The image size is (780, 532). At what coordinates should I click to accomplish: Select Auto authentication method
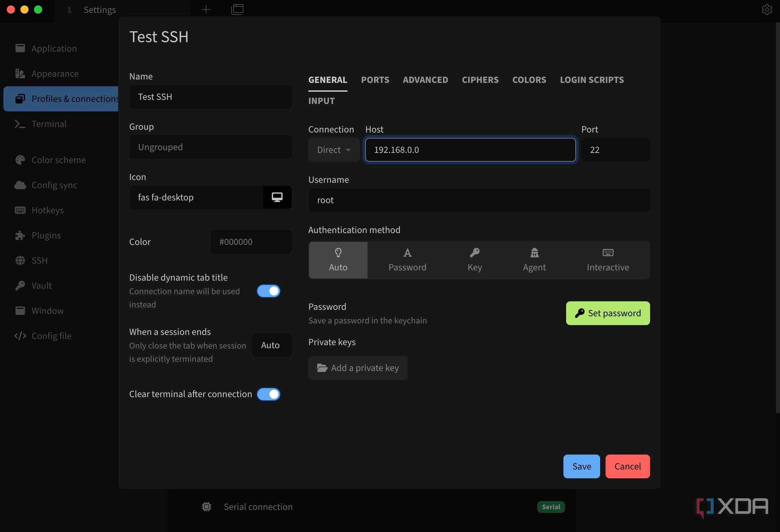click(x=338, y=260)
